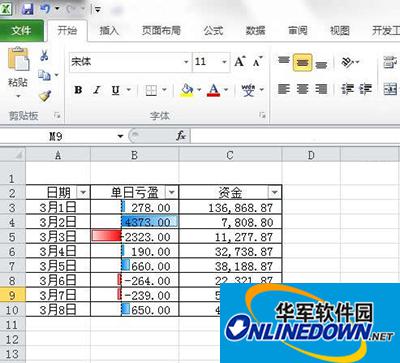Click the Name Box showing M9
Image resolution: width=400 pixels, height=363 pixels.
[x=56, y=136]
